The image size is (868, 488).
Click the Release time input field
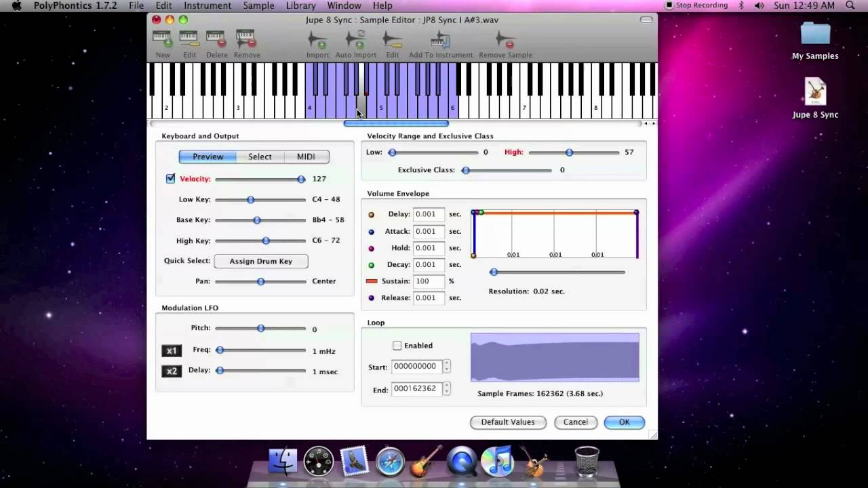pyautogui.click(x=429, y=298)
